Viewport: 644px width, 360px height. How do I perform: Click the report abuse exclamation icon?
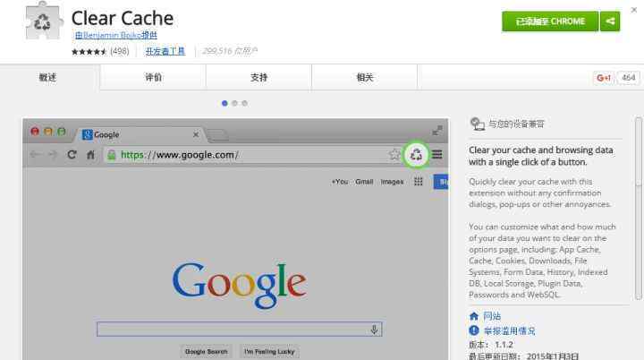point(474,330)
